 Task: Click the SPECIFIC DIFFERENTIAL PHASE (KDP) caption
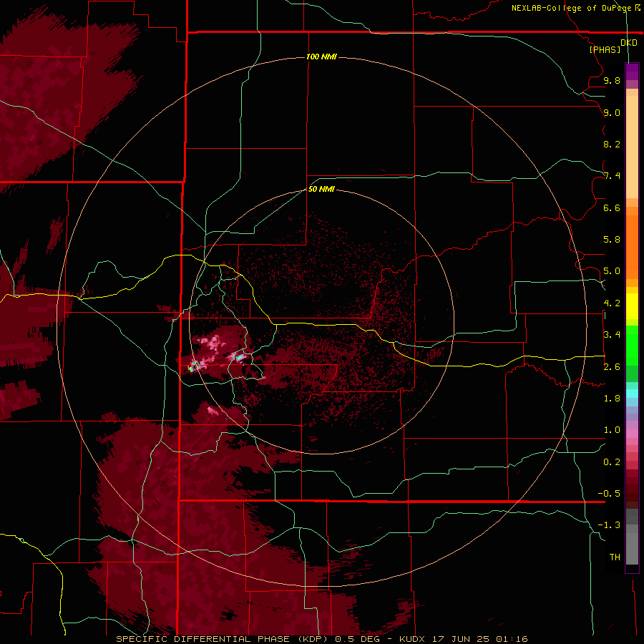223,639
